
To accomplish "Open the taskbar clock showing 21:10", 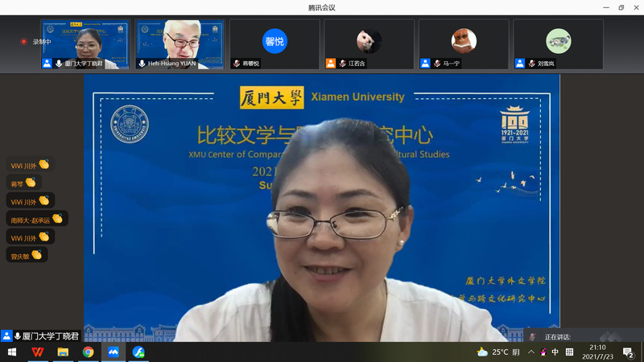I will pos(597,352).
